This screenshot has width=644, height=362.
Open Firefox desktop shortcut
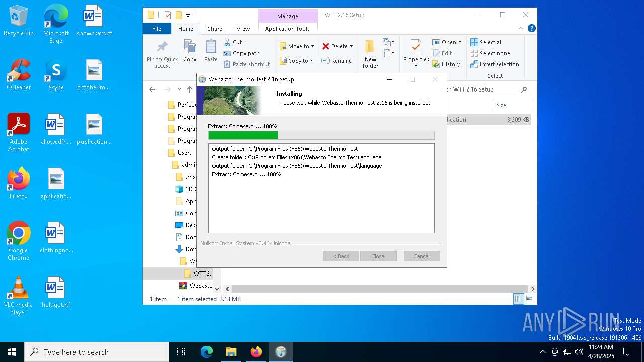point(18,184)
